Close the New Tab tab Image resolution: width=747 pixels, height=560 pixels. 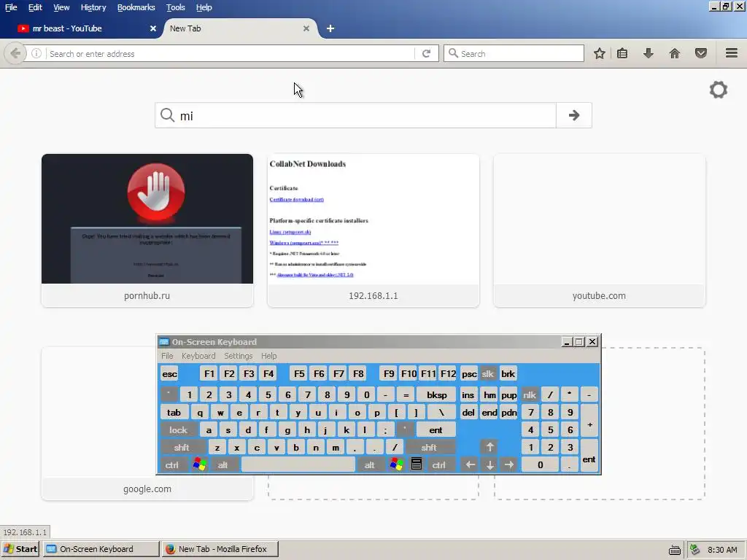pos(306,28)
